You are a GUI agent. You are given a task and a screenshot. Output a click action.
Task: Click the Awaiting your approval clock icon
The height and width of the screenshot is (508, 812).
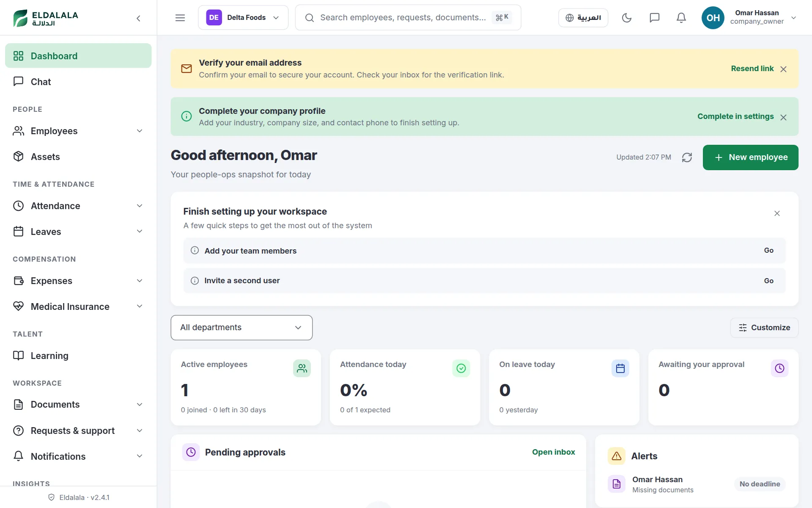tap(779, 368)
